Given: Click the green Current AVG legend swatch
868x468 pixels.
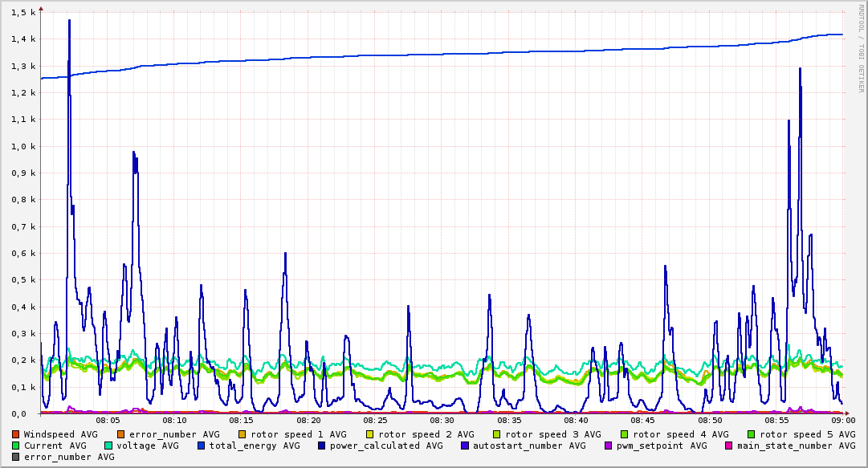Looking at the screenshot, I should pos(15,446).
